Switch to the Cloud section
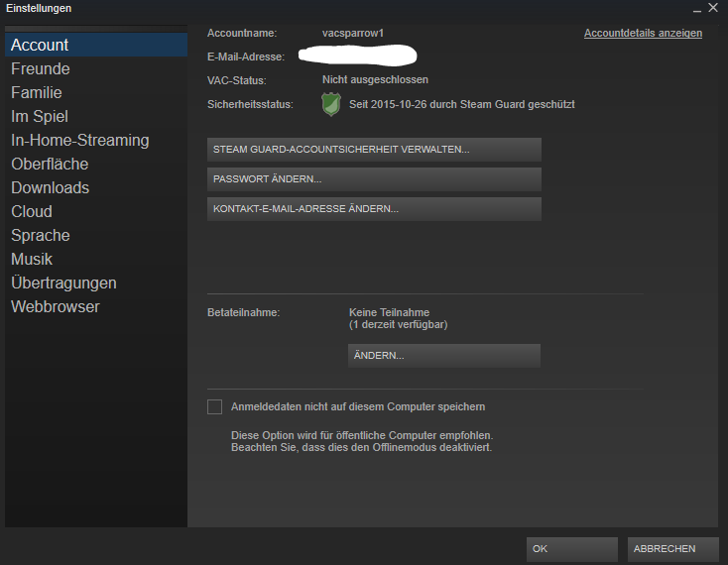 click(96, 211)
